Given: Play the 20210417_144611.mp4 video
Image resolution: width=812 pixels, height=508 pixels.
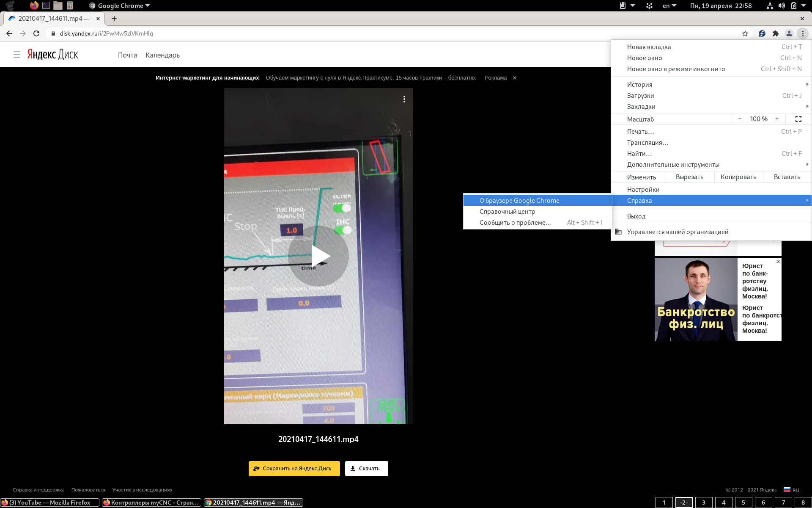Looking at the screenshot, I should pyautogui.click(x=318, y=256).
